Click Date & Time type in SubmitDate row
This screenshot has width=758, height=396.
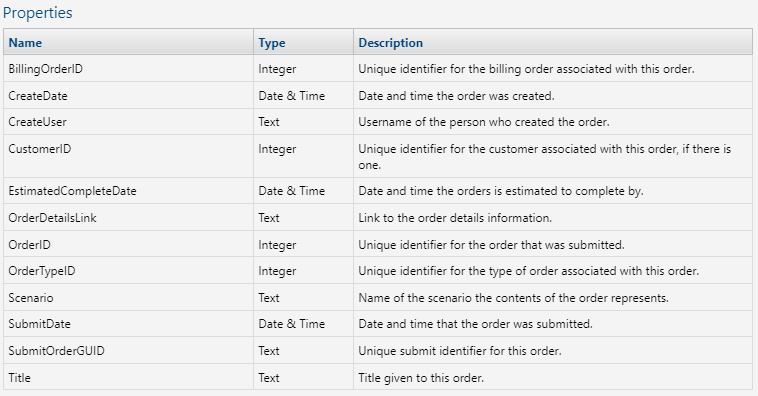click(x=292, y=324)
